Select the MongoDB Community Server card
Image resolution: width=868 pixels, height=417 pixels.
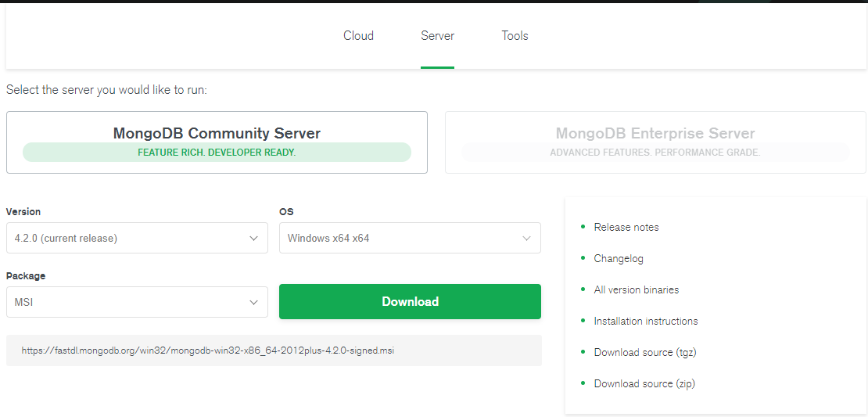pos(217,142)
